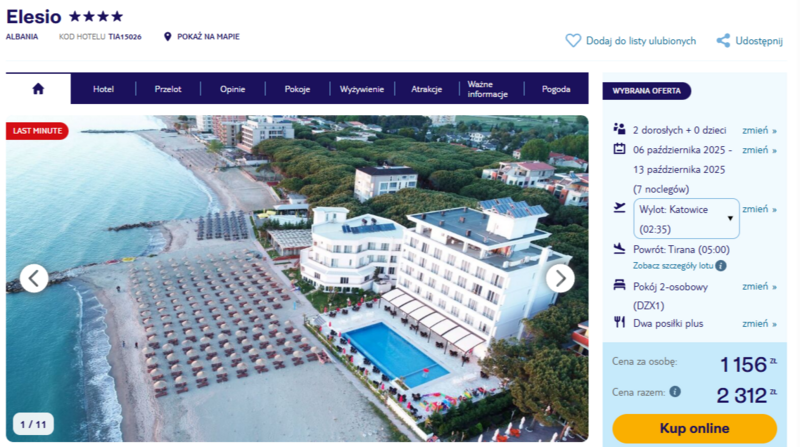800x447 pixels.
Task: Click the main hotel aerial photo
Action: click(297, 278)
